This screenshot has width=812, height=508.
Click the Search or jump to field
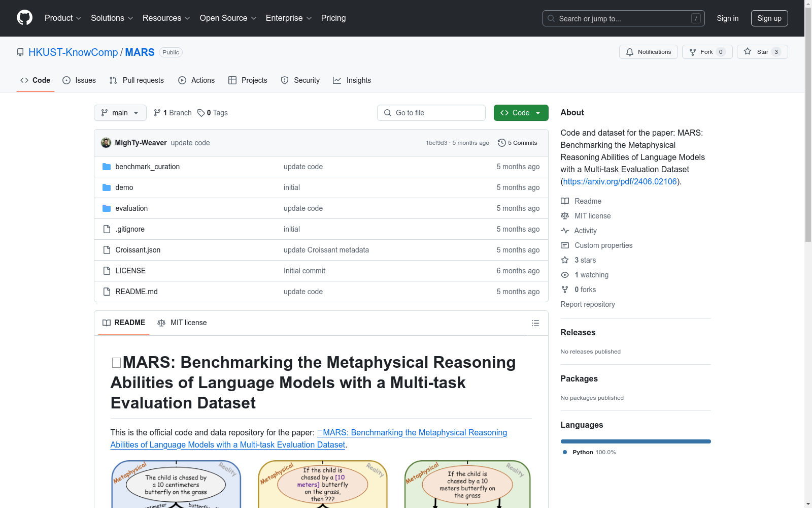point(624,18)
